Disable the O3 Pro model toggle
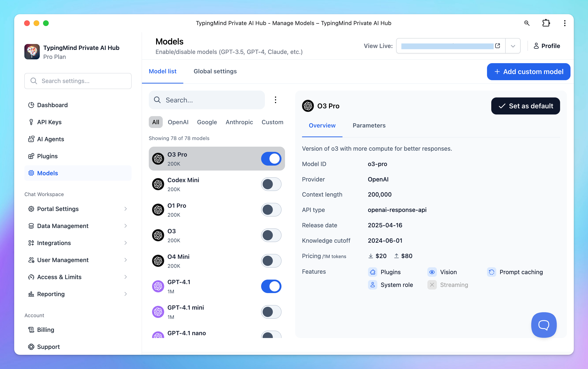This screenshot has height=369, width=588. [x=271, y=159]
